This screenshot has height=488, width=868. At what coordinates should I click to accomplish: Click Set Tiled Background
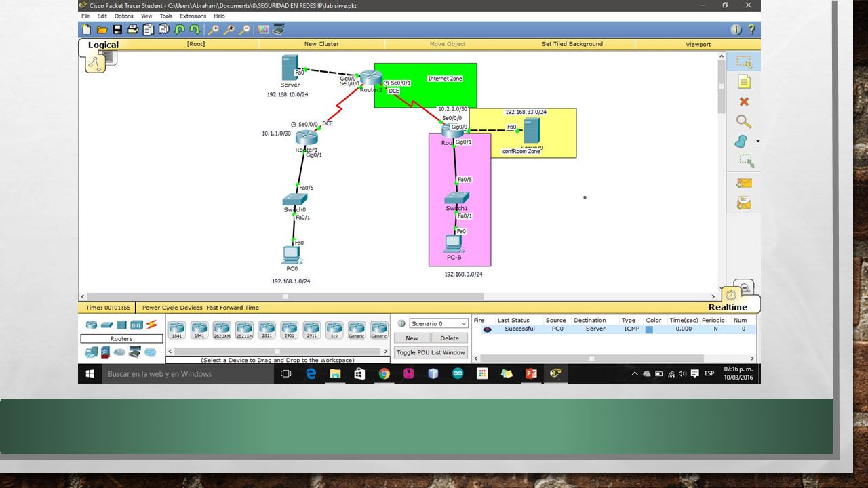572,44
